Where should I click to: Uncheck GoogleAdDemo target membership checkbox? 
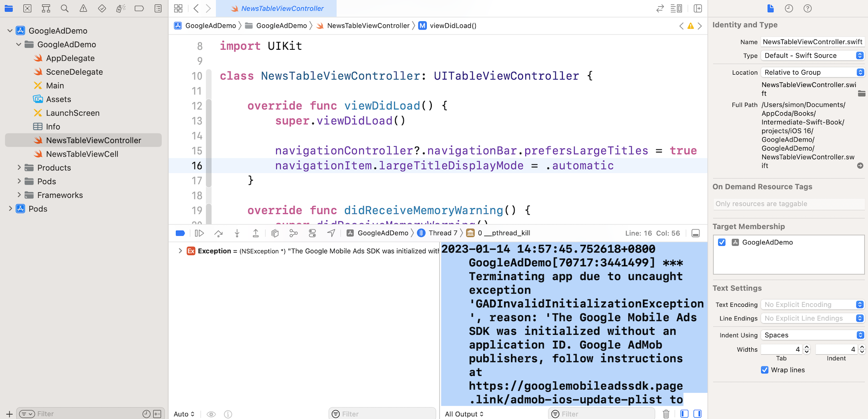(722, 242)
